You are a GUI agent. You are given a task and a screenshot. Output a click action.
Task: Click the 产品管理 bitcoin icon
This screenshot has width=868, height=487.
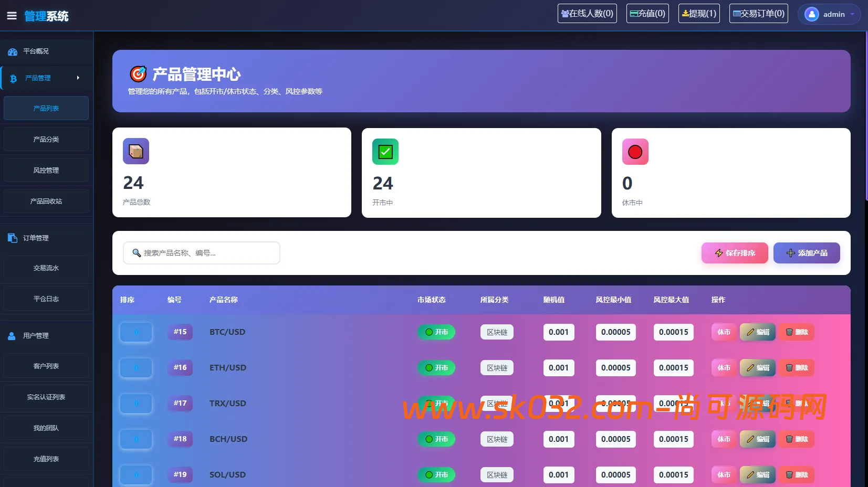click(13, 78)
